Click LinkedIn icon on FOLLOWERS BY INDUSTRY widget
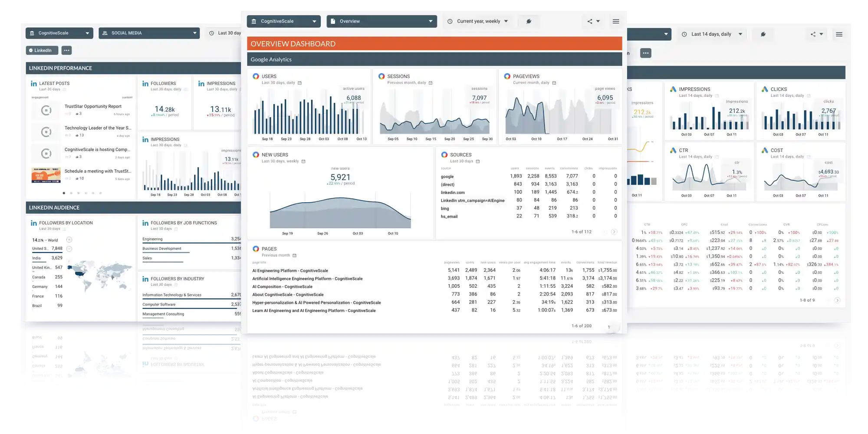 point(145,279)
